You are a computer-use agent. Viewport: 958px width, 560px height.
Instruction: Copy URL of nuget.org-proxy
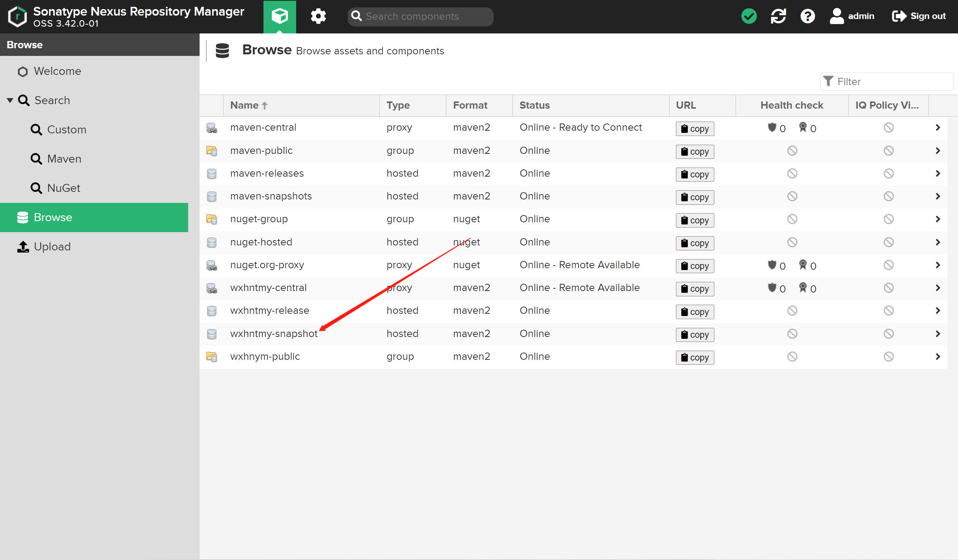(x=695, y=266)
